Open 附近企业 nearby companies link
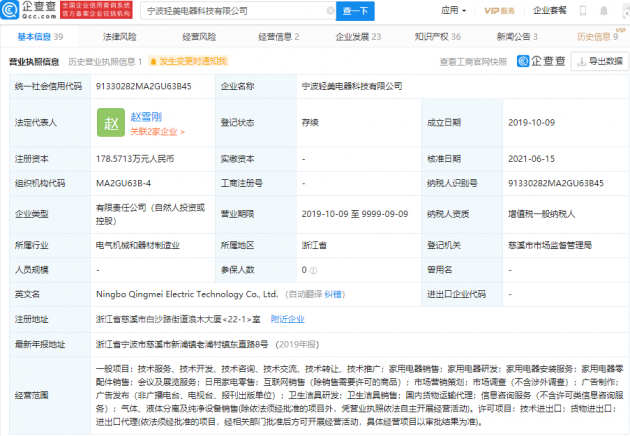This screenshot has height=436, width=630. [287, 319]
